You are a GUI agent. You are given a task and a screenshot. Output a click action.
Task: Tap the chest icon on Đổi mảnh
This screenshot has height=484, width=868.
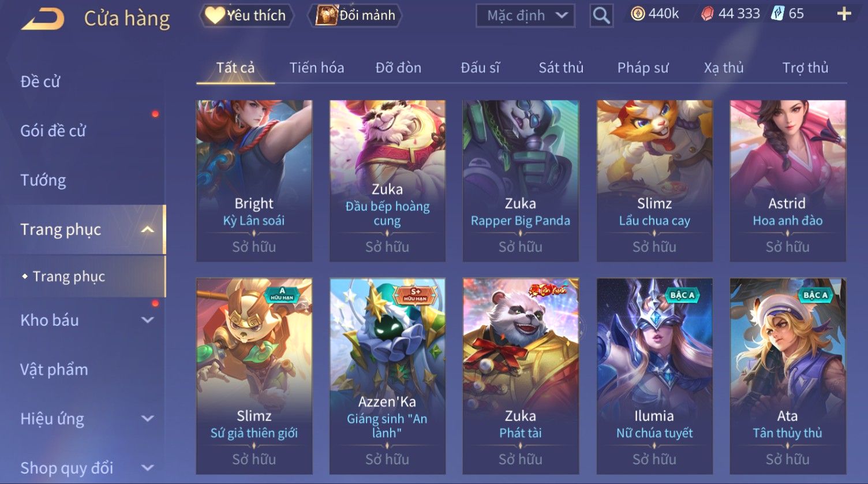[326, 15]
